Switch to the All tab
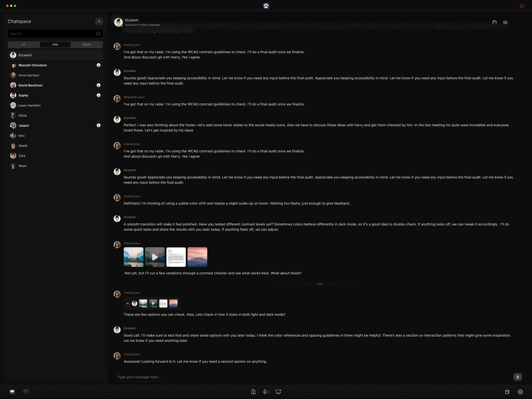532x399 pixels. (x=24, y=44)
